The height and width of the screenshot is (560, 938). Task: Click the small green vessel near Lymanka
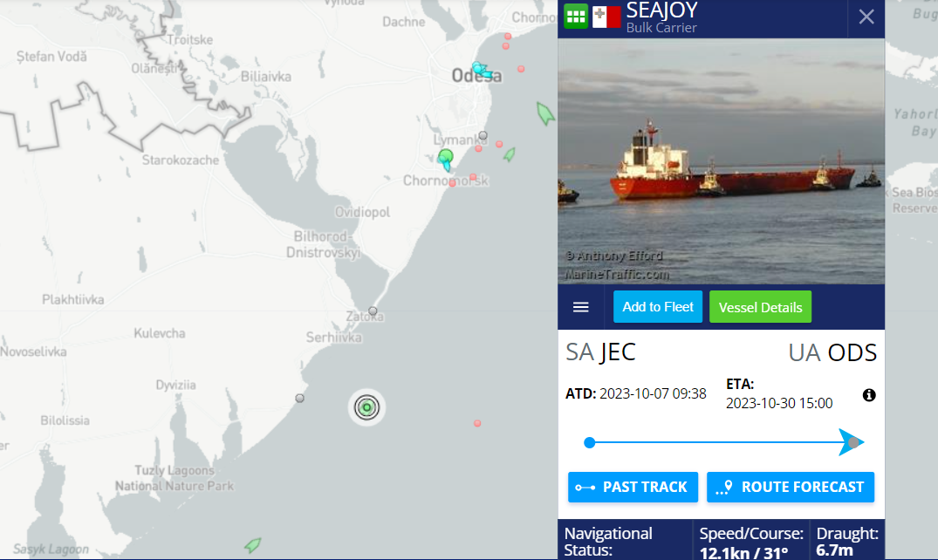tap(509, 155)
